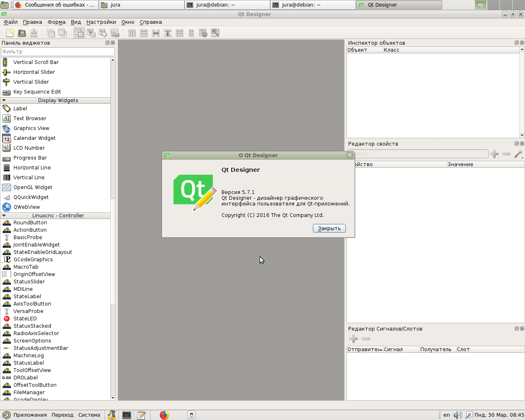This screenshot has width=525, height=420.
Task: Open Переход menu in bottom panel
Action: point(62,415)
